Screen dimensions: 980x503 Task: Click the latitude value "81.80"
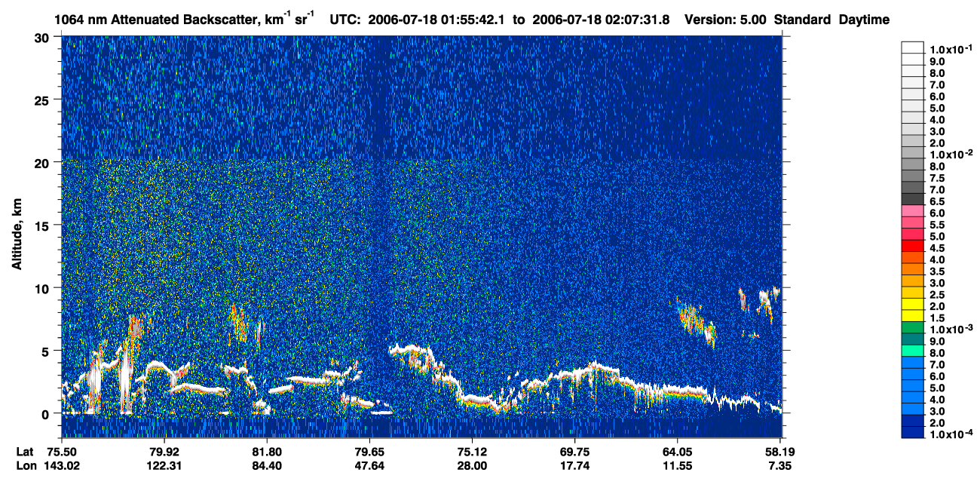(267, 451)
